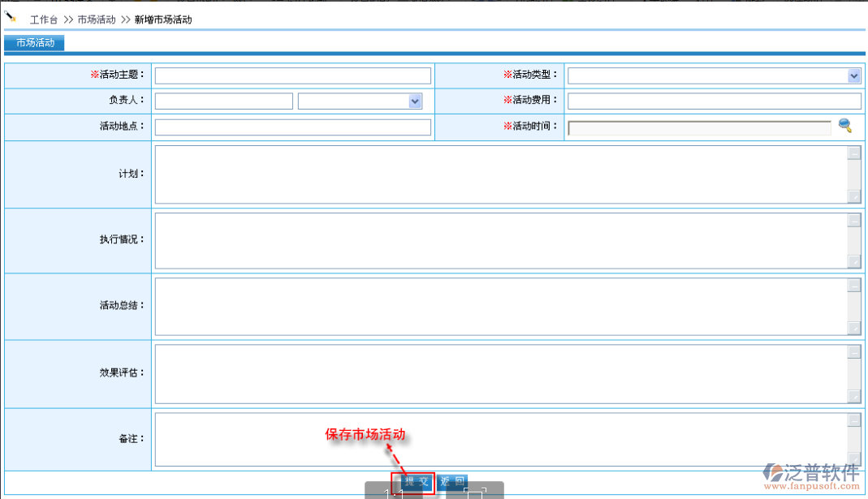Screen dimensions: 868x499
Task: Go to 工作台 in the breadcrumb
Action: coord(44,19)
